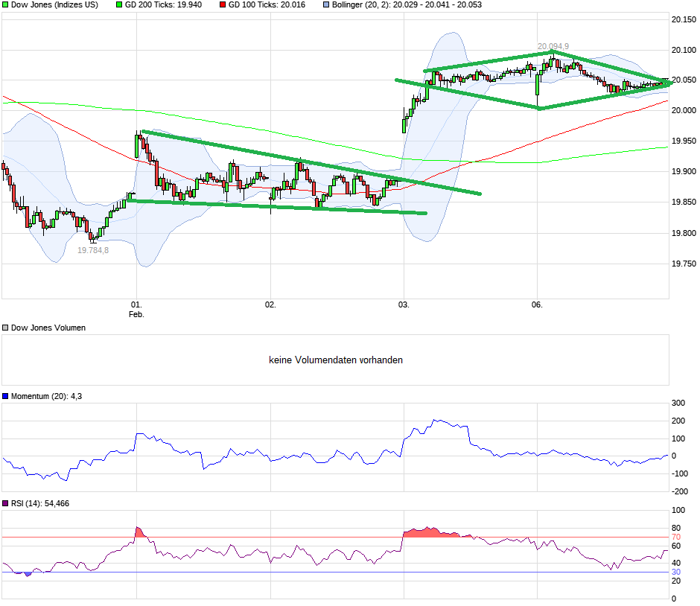Image resolution: width=700 pixels, height=606 pixels.
Task: Click the 19.750 price axis label
Action: 684,264
